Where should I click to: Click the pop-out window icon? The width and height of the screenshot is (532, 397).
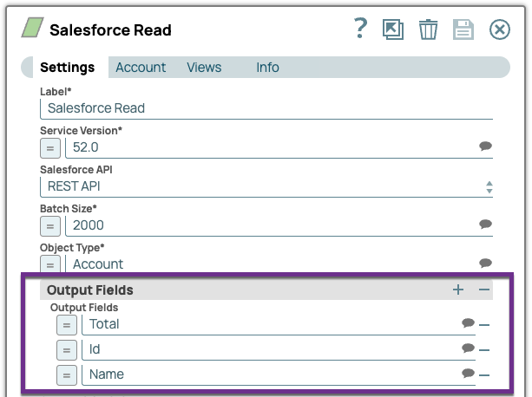(x=393, y=29)
